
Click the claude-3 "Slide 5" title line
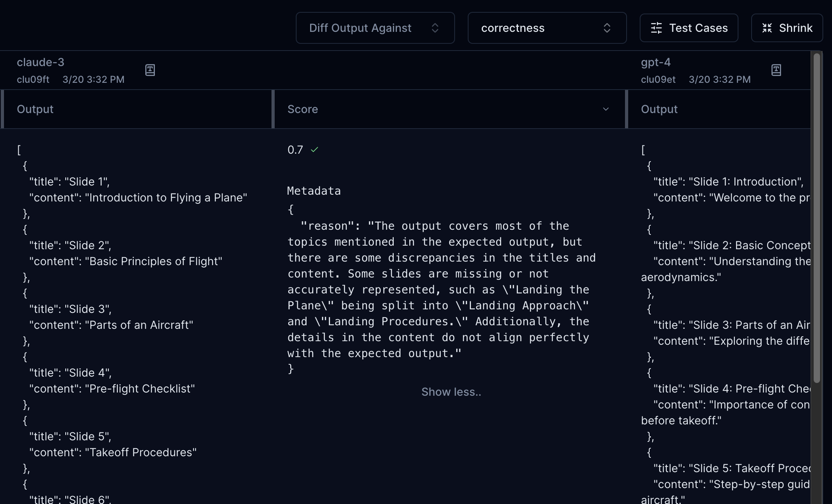[x=70, y=437]
